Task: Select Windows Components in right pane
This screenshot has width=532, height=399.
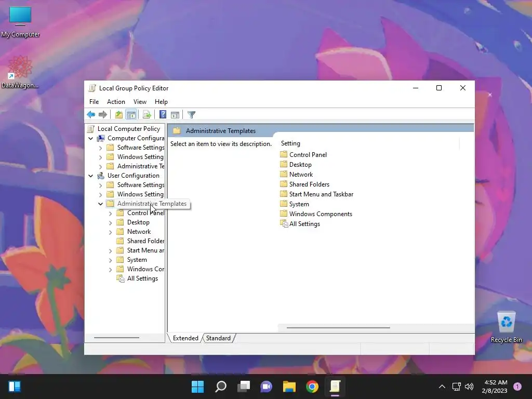Action: [x=316, y=214]
